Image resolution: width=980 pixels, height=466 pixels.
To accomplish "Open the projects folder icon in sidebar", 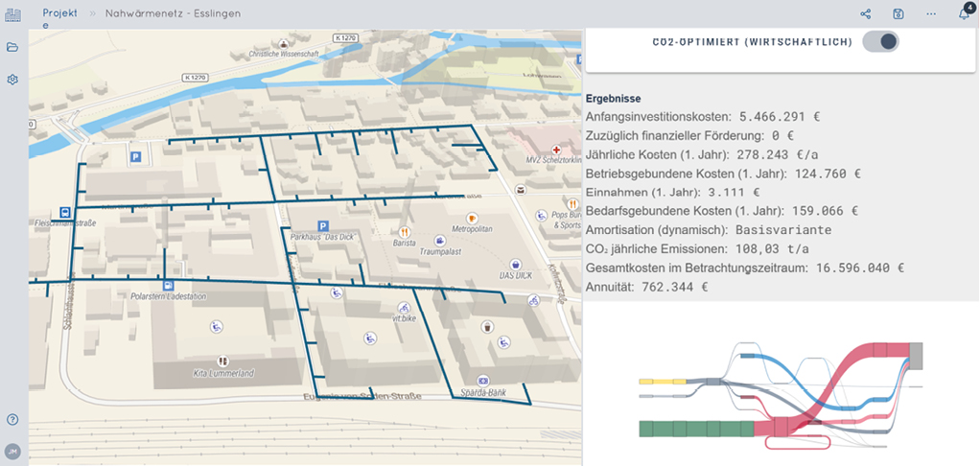I will [x=12, y=47].
